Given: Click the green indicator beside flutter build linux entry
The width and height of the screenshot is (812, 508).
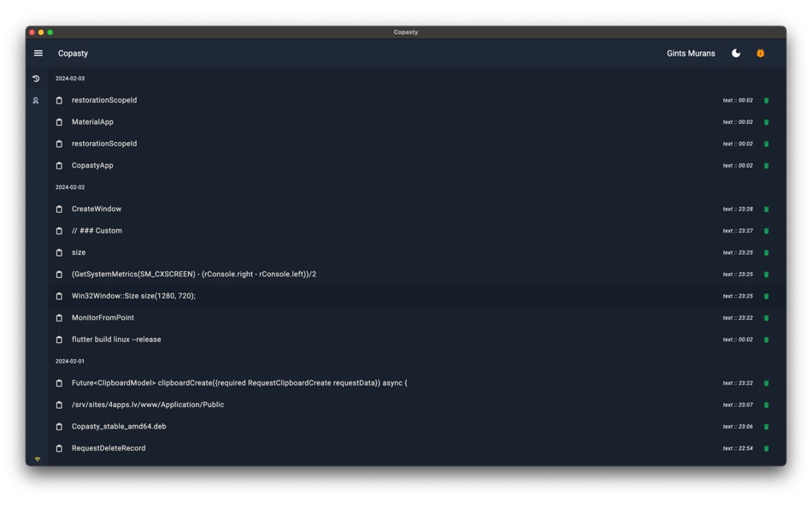Looking at the screenshot, I should pyautogui.click(x=767, y=339).
